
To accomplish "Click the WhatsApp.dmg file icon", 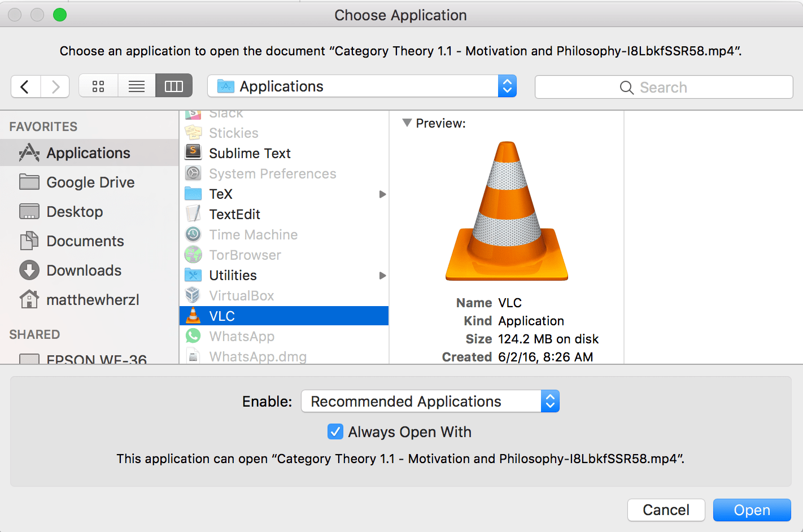I will (x=193, y=356).
